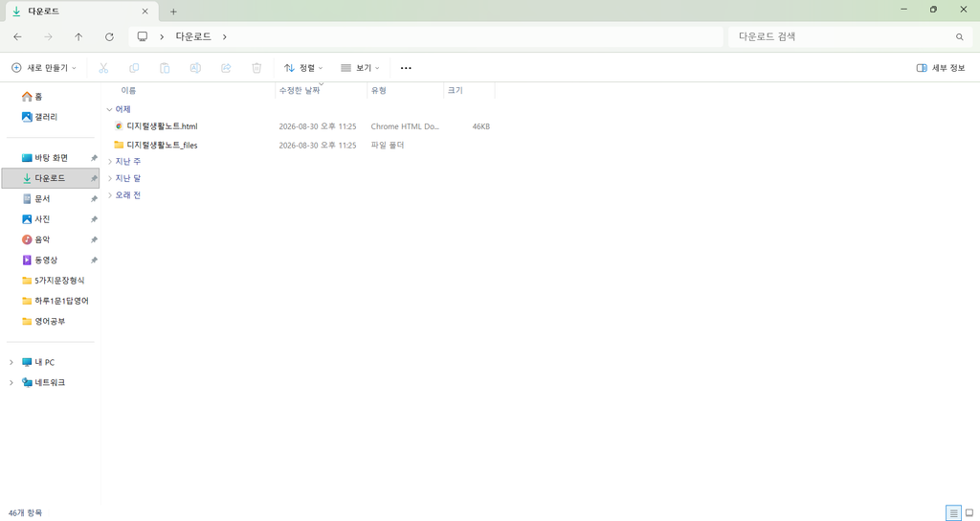The image size is (980, 521).
Task: Unpin 바탕 화면 using its pin icon
Action: (94, 158)
